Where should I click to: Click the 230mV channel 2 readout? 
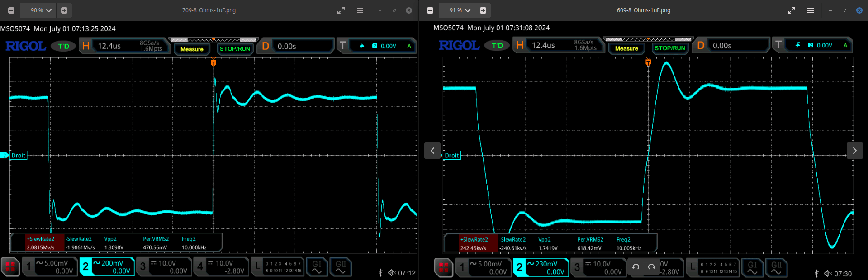(541, 268)
